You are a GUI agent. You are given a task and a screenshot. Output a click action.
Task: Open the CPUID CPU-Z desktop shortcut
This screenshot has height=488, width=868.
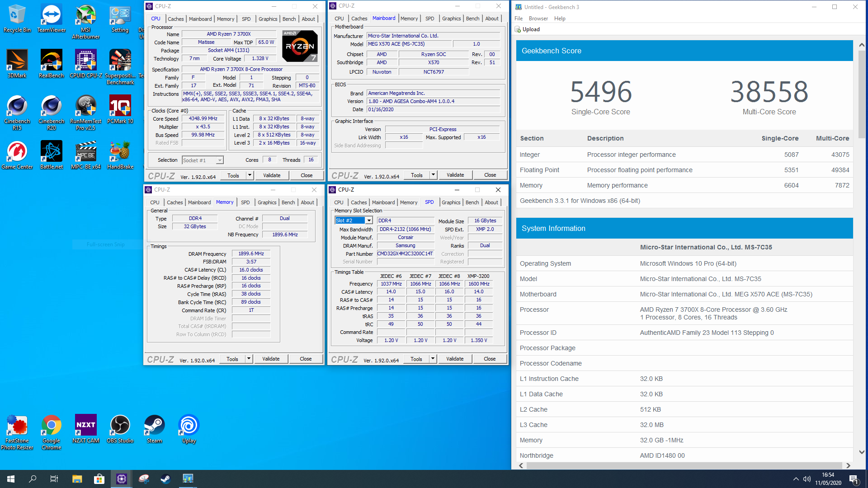[x=85, y=64]
